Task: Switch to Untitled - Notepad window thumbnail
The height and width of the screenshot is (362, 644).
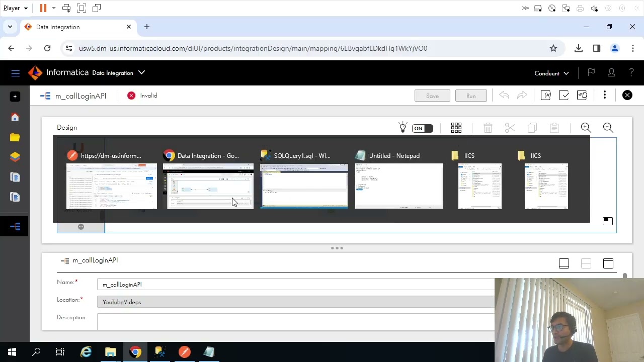Action: pos(399,186)
